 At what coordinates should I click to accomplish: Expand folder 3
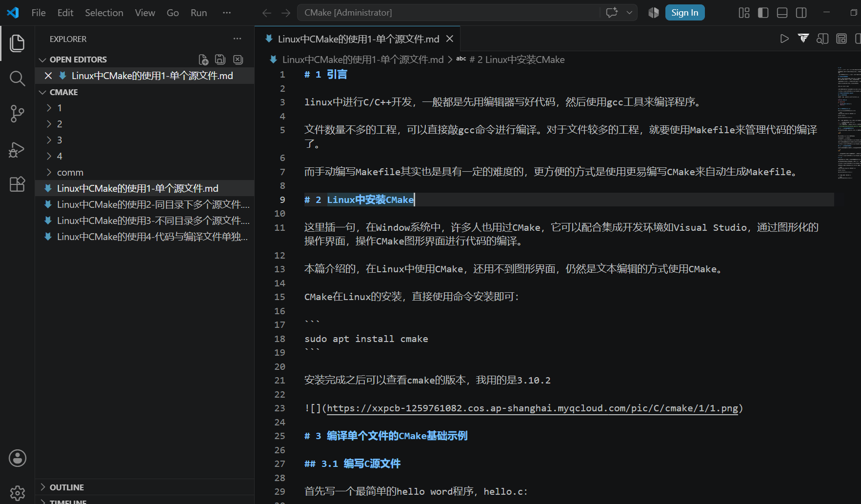click(x=49, y=140)
